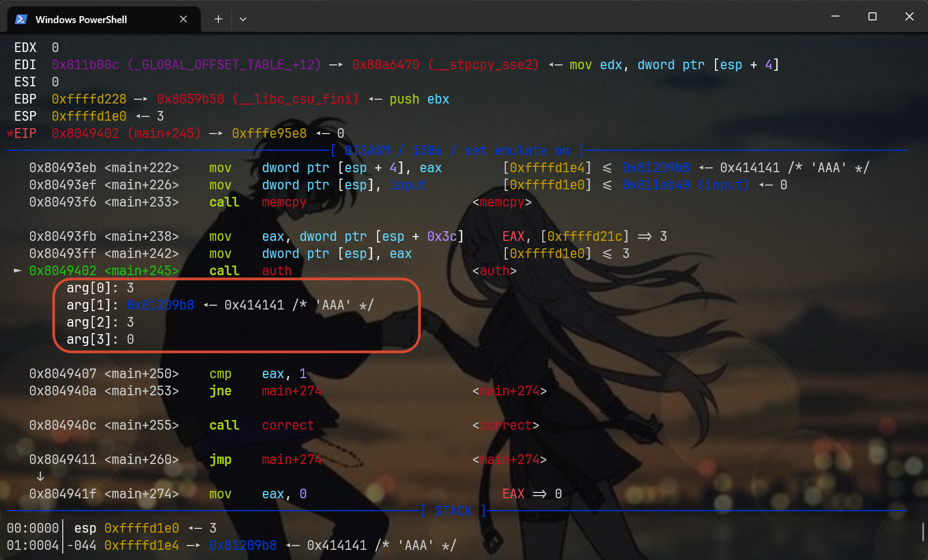Click the EBP value 0xffffd228
This screenshot has height=560, width=928.
(89, 99)
